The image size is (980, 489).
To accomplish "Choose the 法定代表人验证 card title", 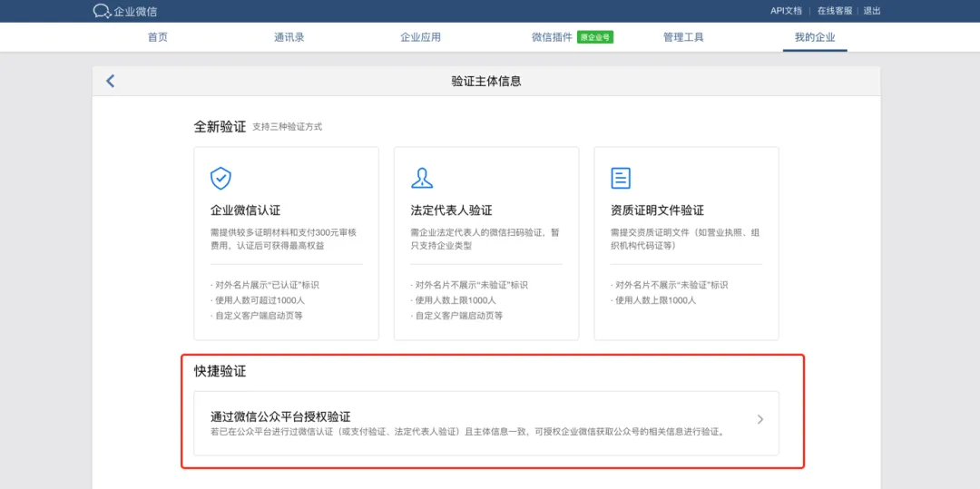I will pos(451,210).
